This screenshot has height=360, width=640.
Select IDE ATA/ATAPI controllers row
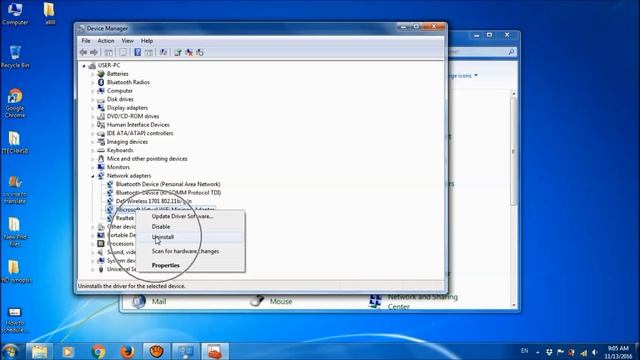coord(140,133)
